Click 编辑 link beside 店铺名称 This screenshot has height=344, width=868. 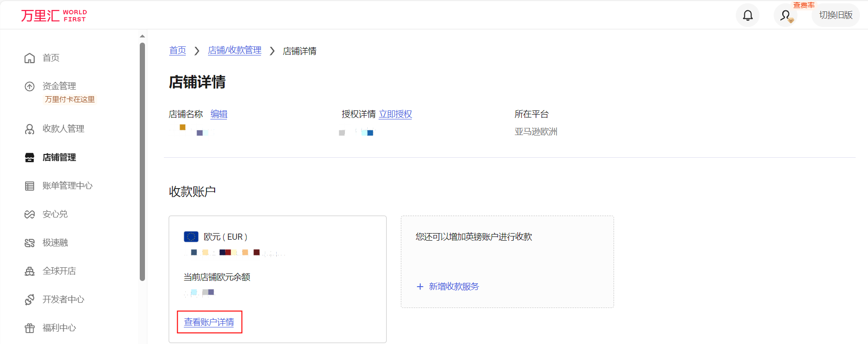tap(219, 114)
